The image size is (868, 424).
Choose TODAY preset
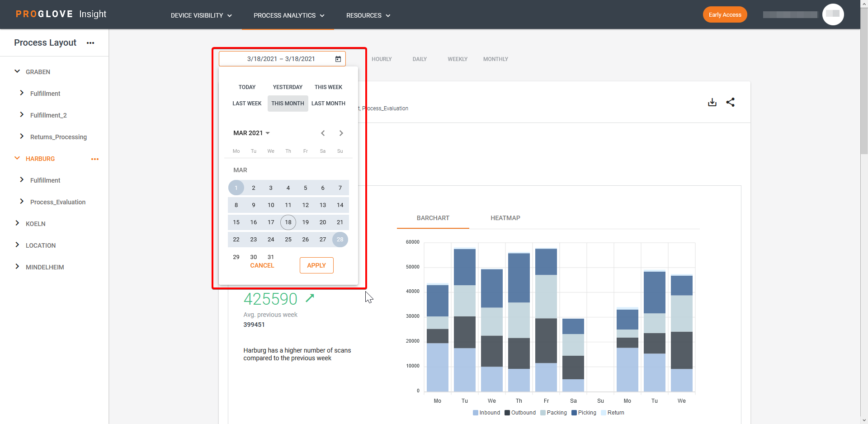tap(247, 87)
